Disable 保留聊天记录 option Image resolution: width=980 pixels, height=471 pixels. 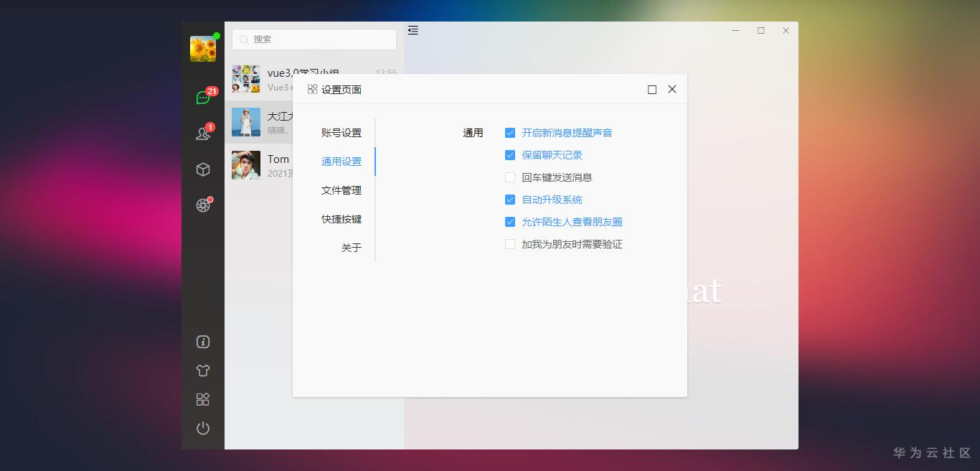click(x=510, y=155)
